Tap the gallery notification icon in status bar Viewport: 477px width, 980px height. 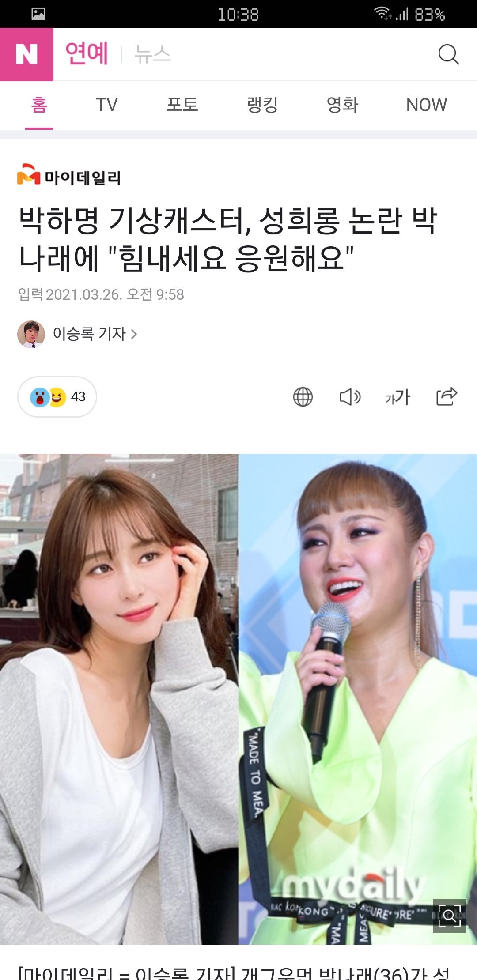tap(38, 14)
